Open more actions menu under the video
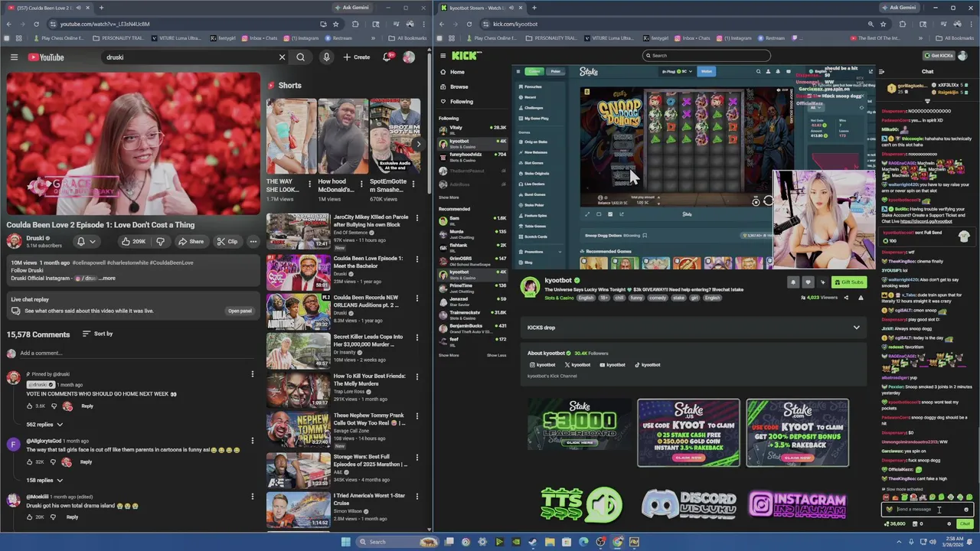Screen dimensions: 980x551 tap(253, 241)
